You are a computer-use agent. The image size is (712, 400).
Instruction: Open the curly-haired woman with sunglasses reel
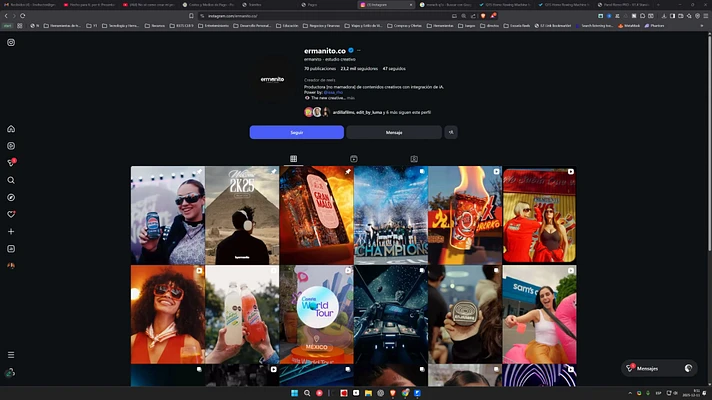coord(168,315)
